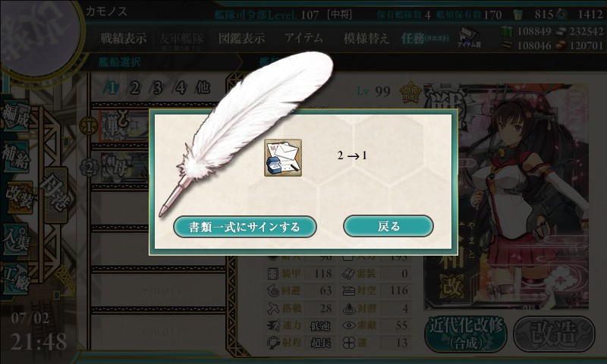
Task: Open 戦績表示 menu
Action: [x=124, y=38]
